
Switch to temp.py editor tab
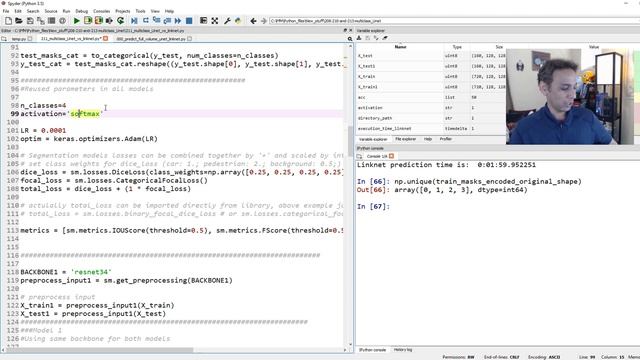[18, 39]
